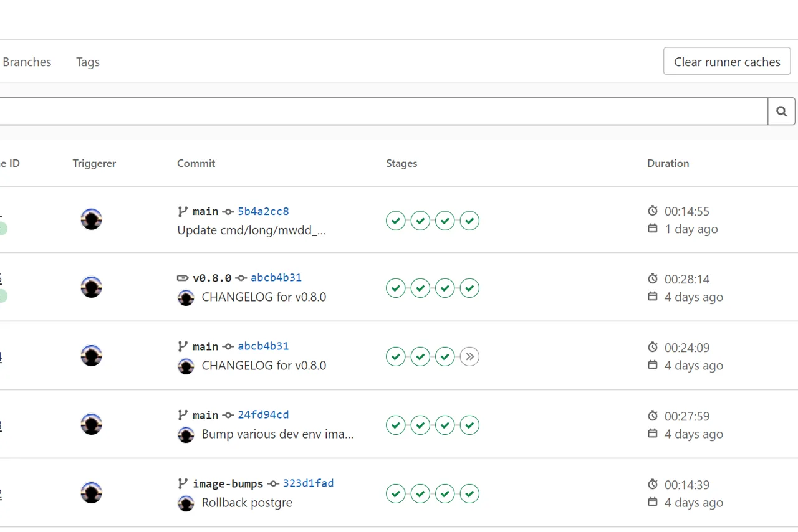Show first stage of v0.8.0 pipeline

(396, 288)
